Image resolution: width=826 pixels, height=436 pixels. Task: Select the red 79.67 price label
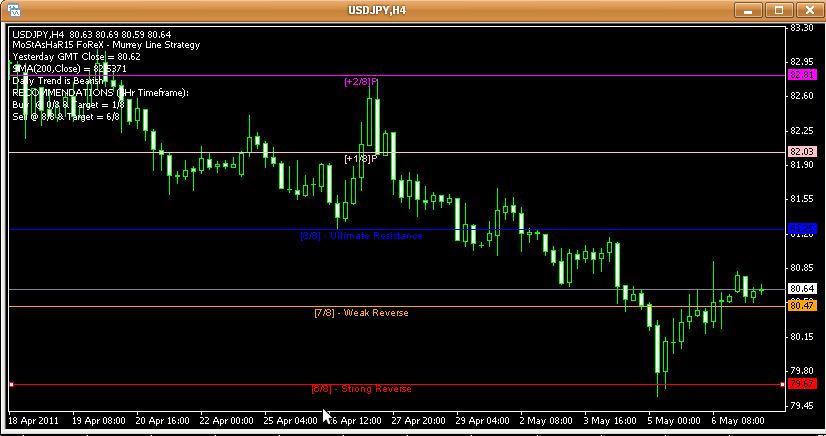tap(802, 384)
